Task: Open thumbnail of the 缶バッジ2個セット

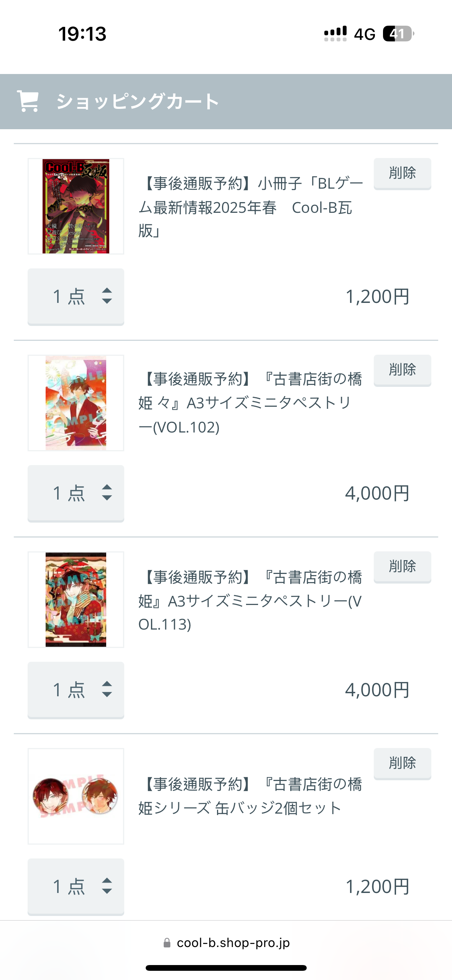Action: (x=76, y=796)
